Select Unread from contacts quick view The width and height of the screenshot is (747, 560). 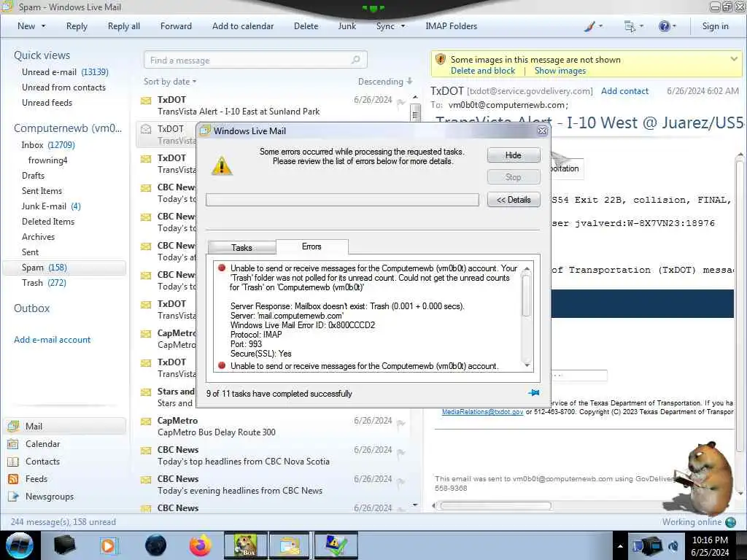[63, 87]
